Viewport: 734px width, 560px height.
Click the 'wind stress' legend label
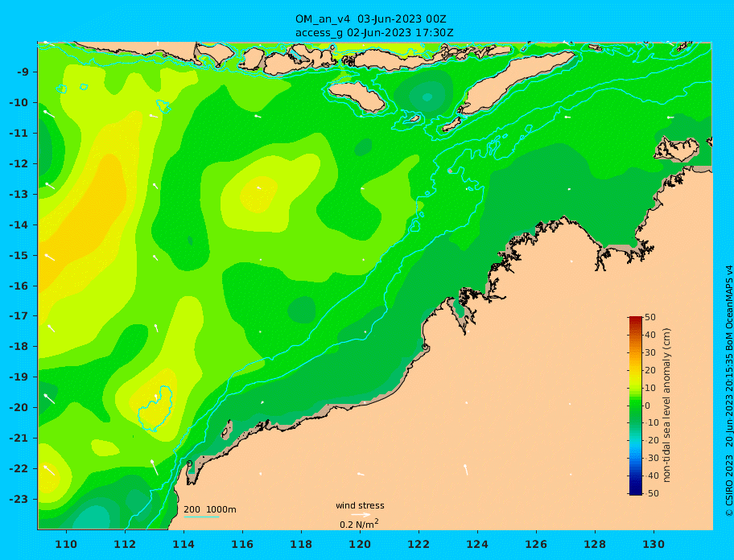tap(360, 505)
